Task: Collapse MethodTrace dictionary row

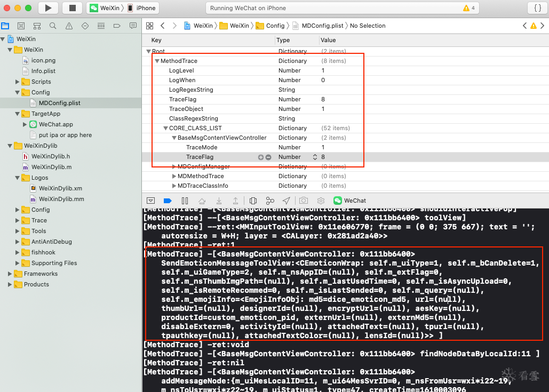Action: 157,61
